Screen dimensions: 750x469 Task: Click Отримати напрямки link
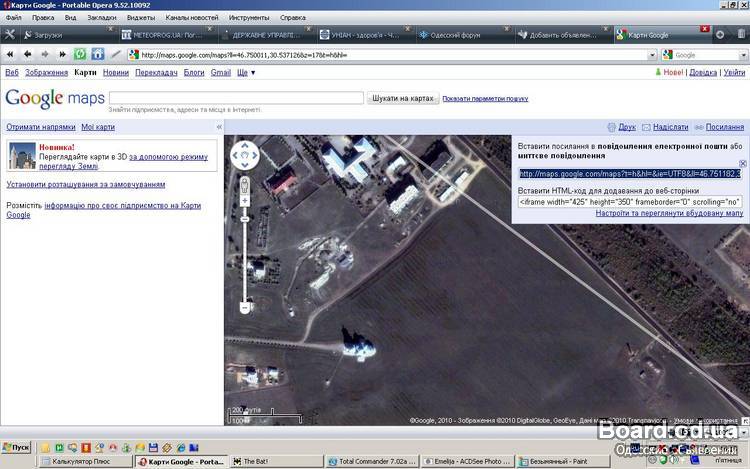tap(41, 127)
